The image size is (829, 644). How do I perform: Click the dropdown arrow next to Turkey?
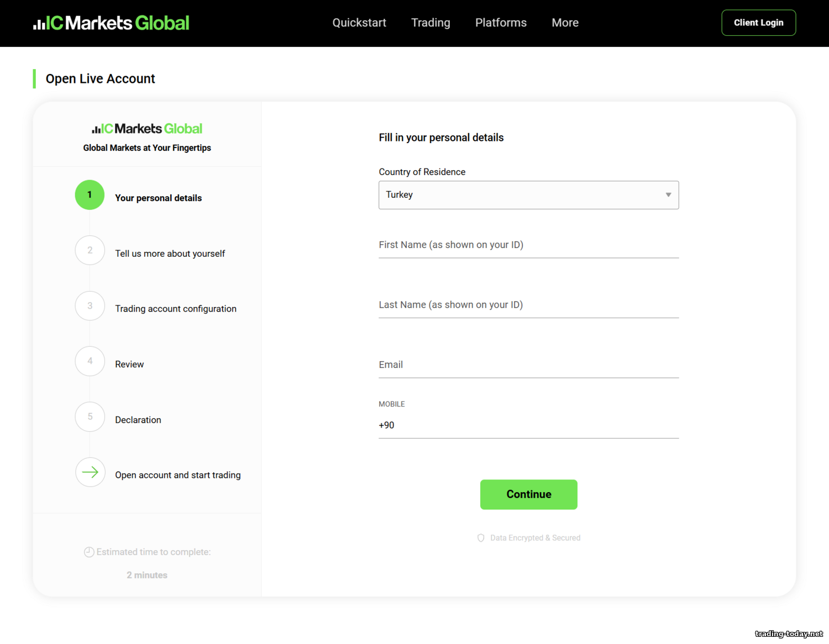tap(668, 195)
